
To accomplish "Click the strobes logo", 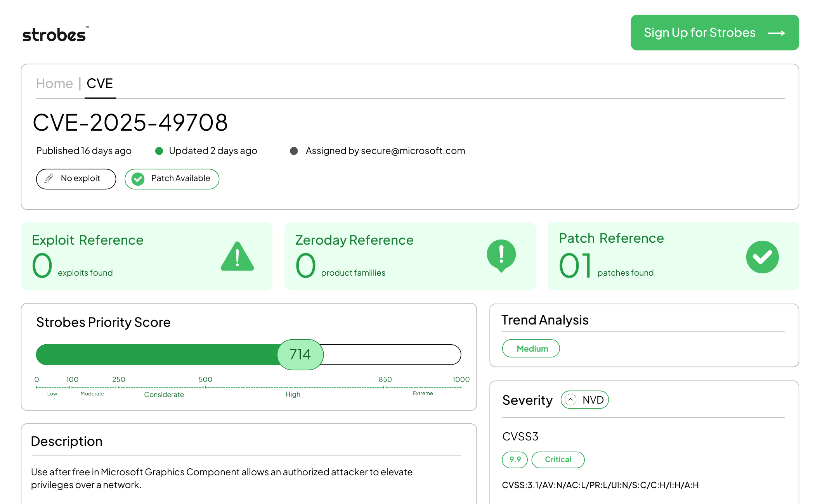I will coord(54,35).
